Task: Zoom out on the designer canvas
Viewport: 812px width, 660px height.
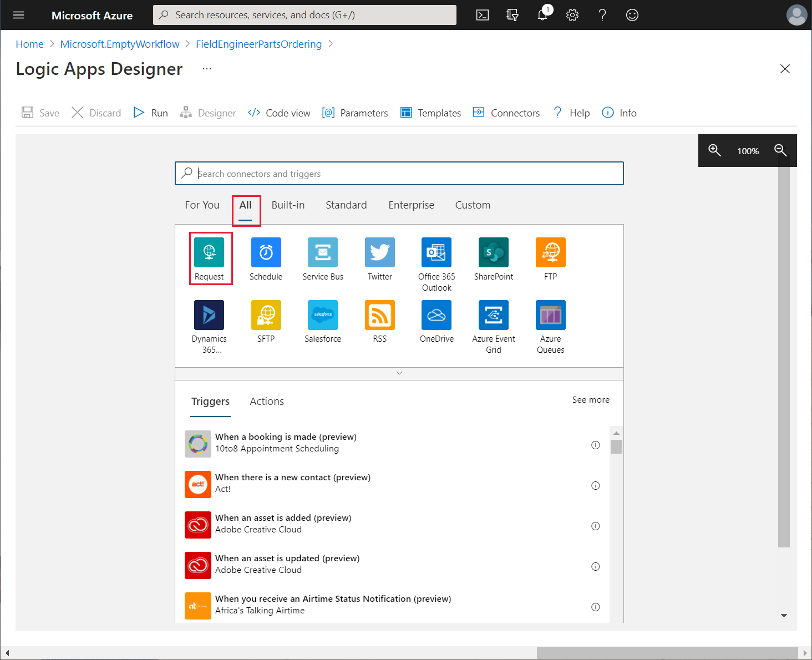Action: point(780,150)
